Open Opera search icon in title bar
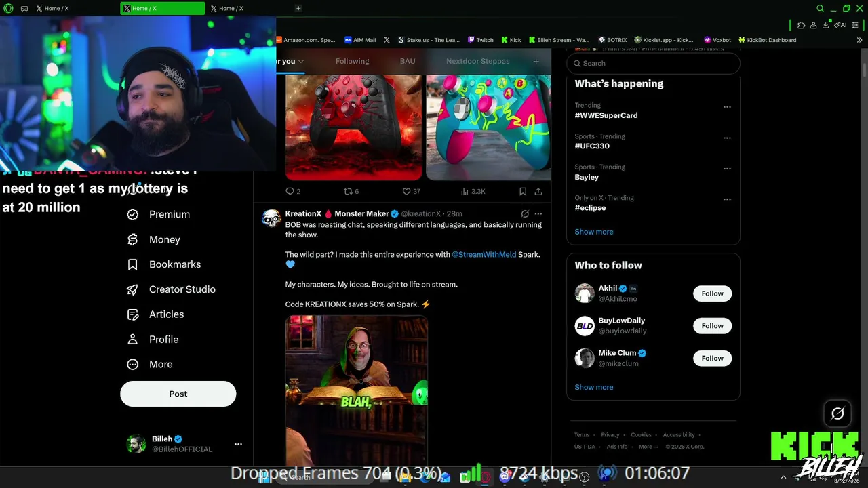 point(820,8)
